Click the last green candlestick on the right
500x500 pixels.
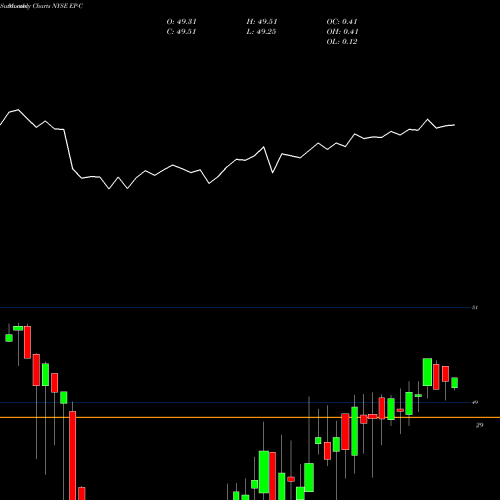pos(454,383)
